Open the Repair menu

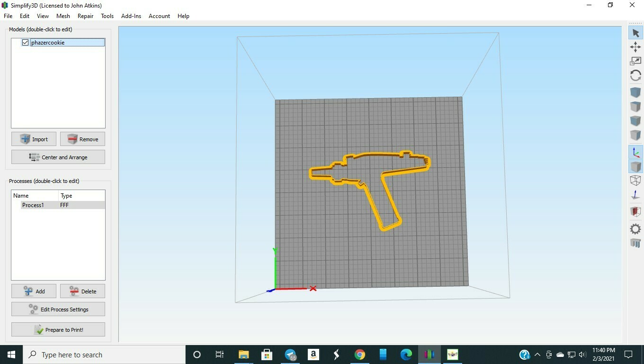85,16
